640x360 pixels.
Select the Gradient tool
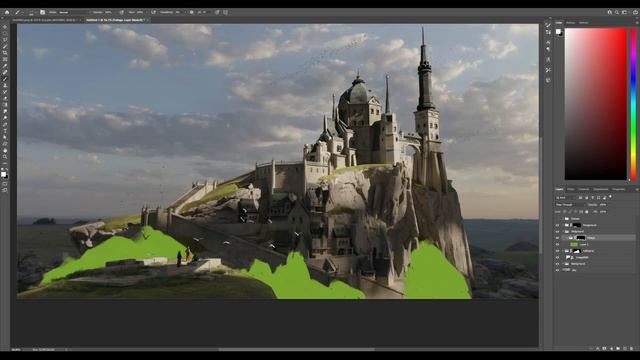(5, 105)
